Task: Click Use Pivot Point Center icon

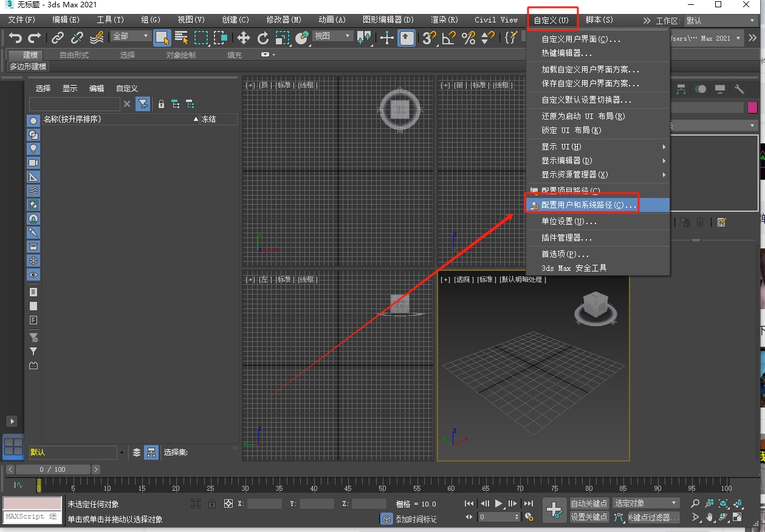Action: pyautogui.click(x=365, y=38)
